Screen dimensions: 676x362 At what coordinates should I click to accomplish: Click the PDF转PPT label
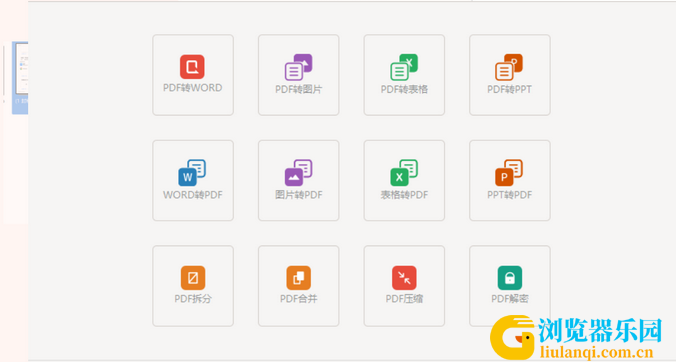click(x=510, y=90)
